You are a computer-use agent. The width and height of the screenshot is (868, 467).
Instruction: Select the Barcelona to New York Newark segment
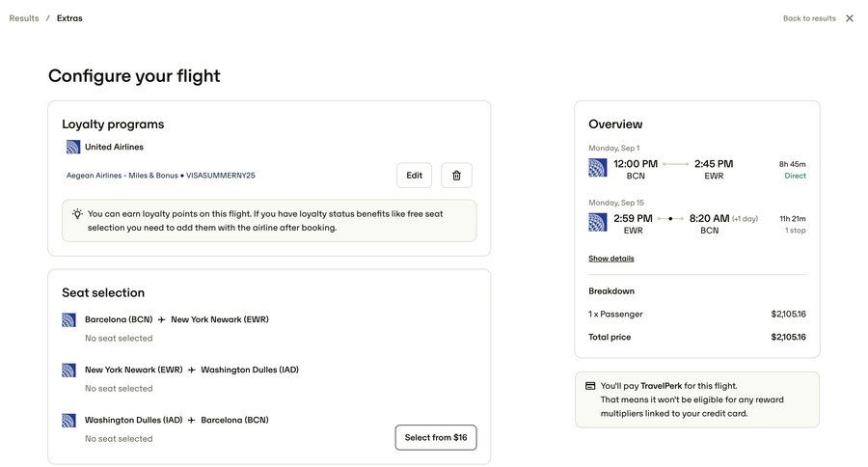[x=176, y=319]
